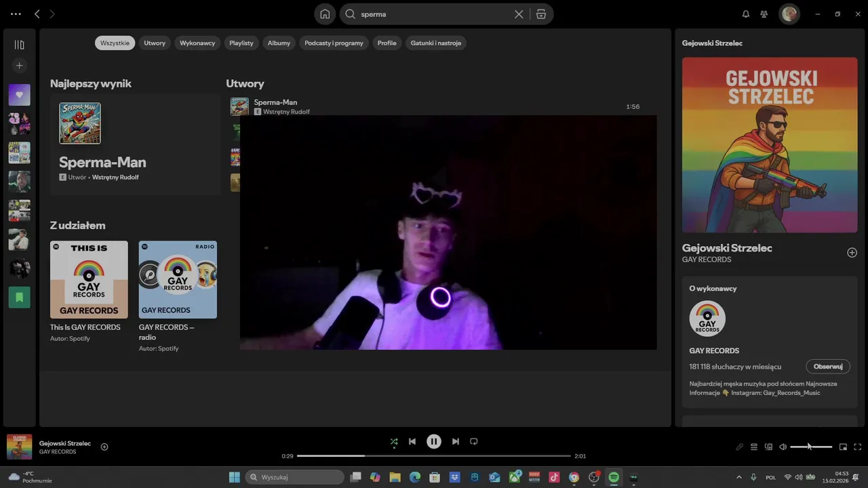Screen dimensions: 868x488
Task: Go forward with the right arrow
Action: (x=52, y=14)
